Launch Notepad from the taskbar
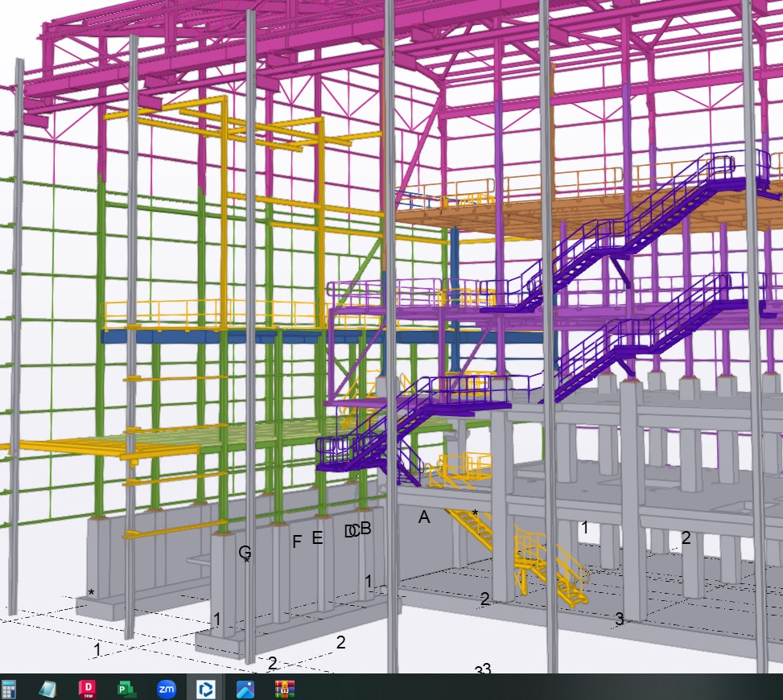783x700 pixels. click(48, 689)
